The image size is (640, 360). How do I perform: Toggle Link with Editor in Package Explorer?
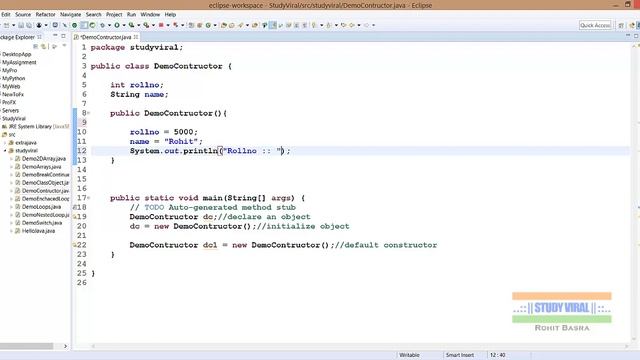click(44, 47)
